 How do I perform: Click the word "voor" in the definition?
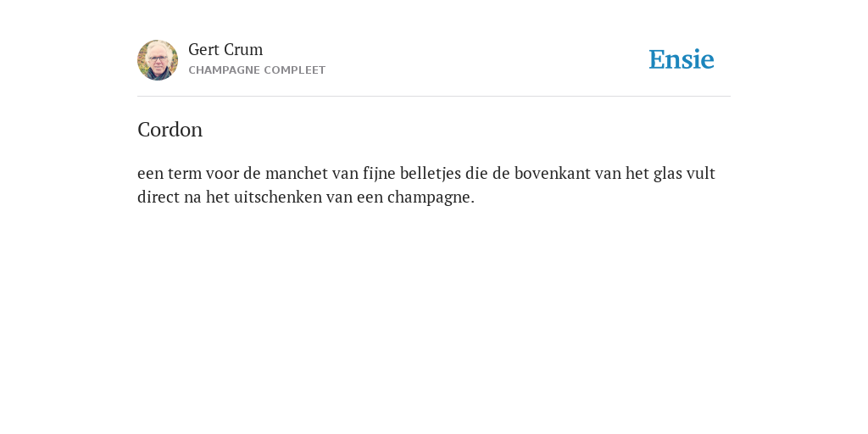[x=222, y=174]
